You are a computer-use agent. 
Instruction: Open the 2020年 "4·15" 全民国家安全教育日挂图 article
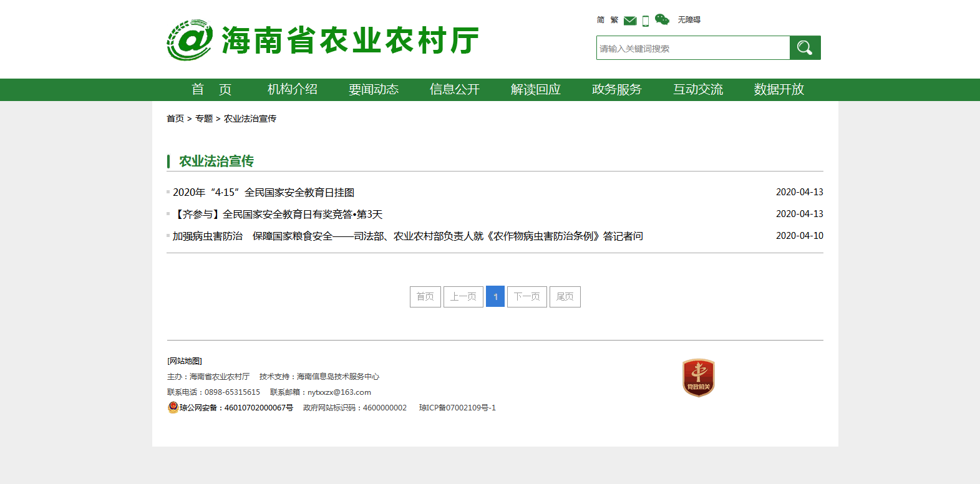tap(263, 192)
